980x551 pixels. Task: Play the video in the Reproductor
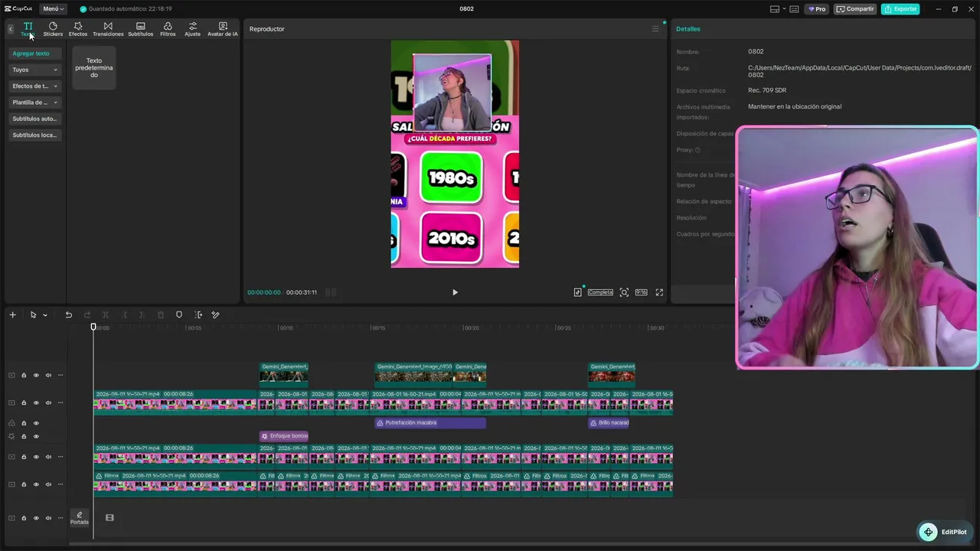(455, 292)
